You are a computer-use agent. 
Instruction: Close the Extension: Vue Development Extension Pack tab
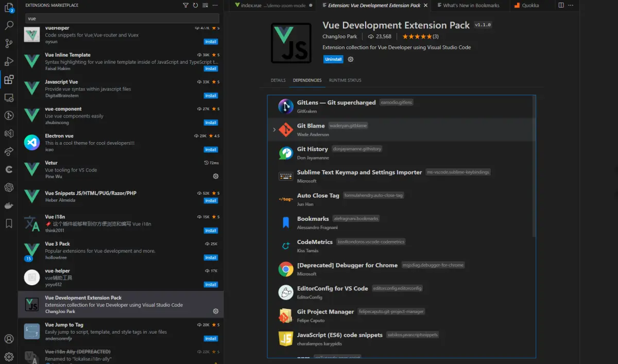426,5
